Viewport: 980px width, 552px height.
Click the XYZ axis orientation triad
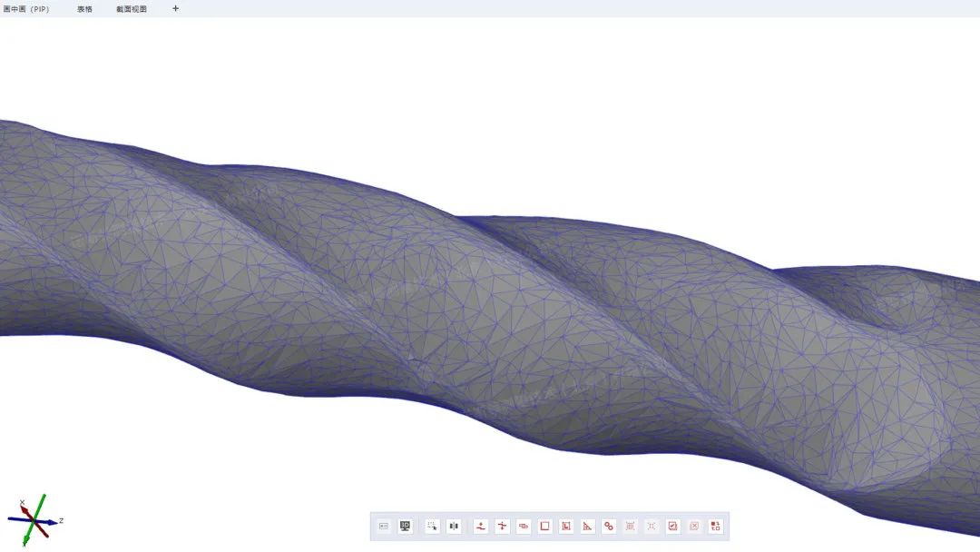coord(33,520)
